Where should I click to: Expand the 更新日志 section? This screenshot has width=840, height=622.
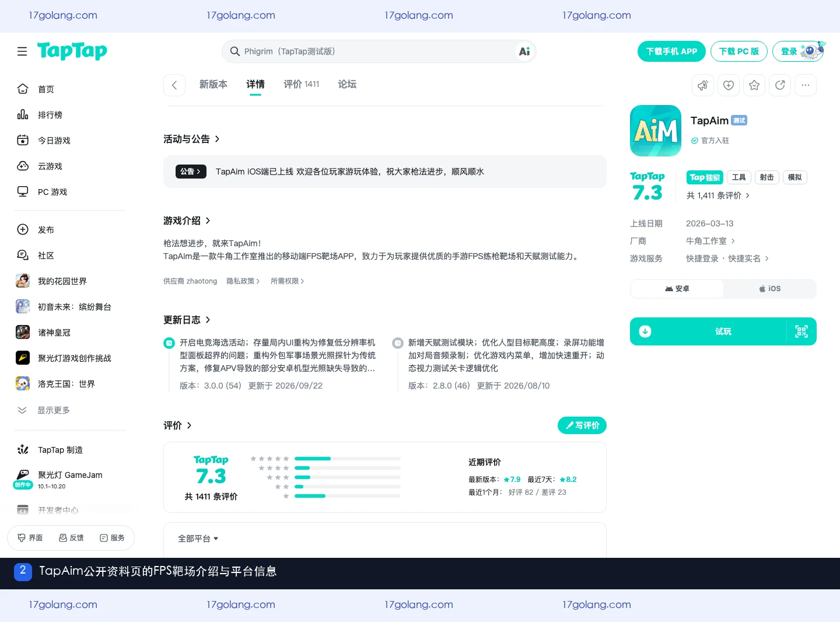[187, 320]
